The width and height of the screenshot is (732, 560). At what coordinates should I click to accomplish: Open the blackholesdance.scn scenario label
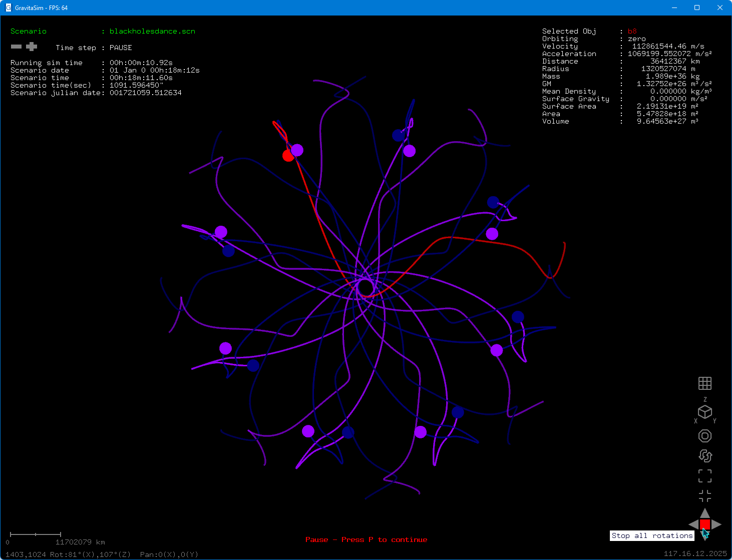[x=152, y=31]
